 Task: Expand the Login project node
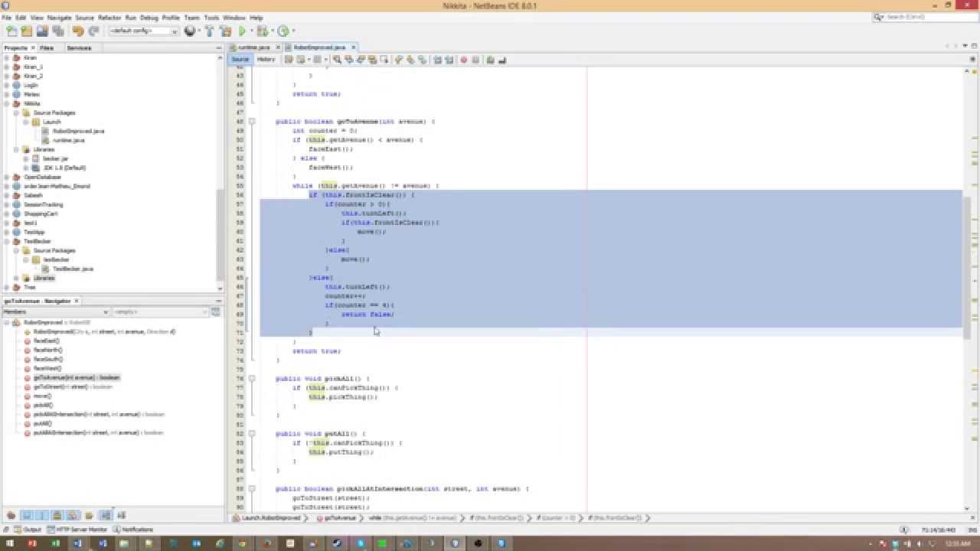point(7,85)
